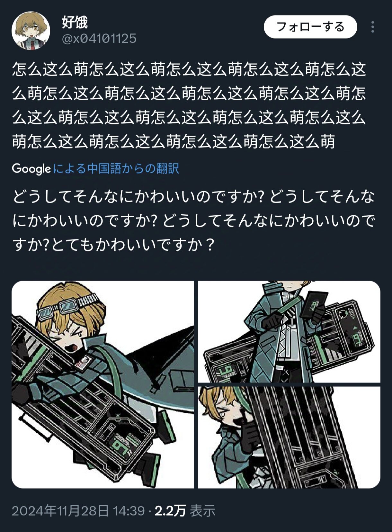Click the handle @x04101125
The width and height of the screenshot is (392, 532).
coord(99,39)
